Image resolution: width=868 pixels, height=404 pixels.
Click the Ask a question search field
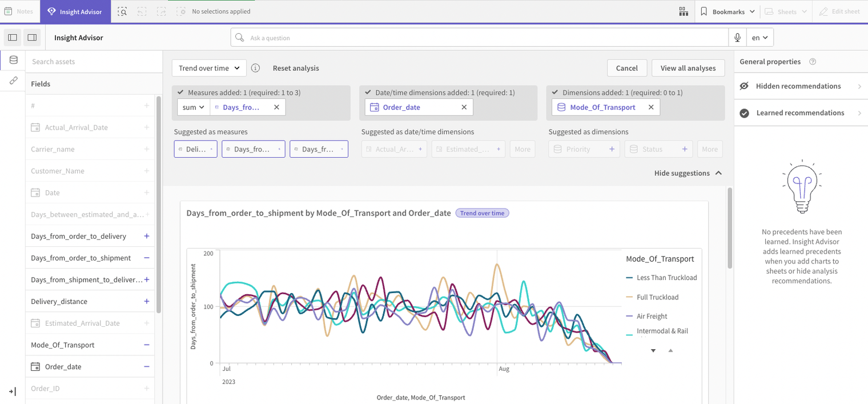pos(480,38)
